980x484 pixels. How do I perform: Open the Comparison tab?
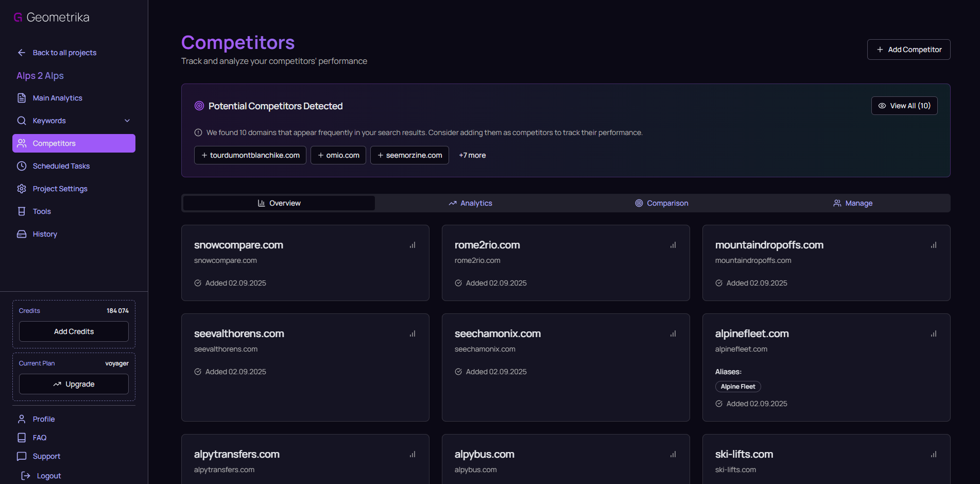click(661, 203)
